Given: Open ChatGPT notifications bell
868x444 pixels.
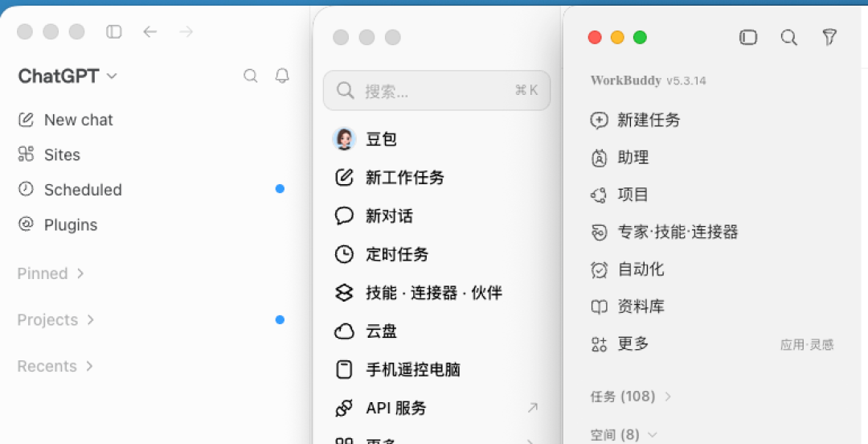Looking at the screenshot, I should pyautogui.click(x=282, y=76).
